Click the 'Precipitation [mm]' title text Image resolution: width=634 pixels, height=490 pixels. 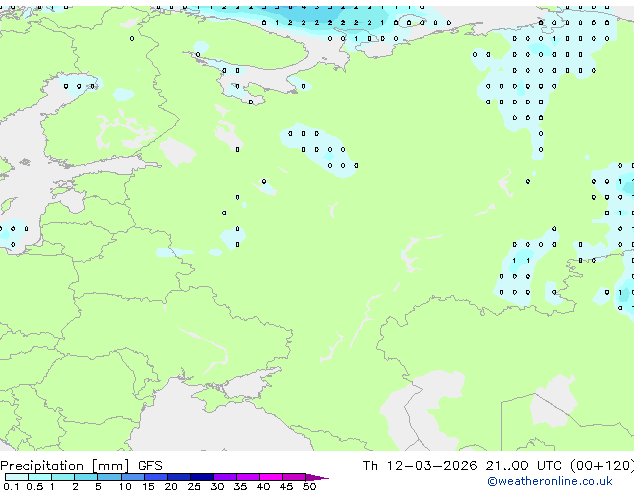tap(65, 466)
